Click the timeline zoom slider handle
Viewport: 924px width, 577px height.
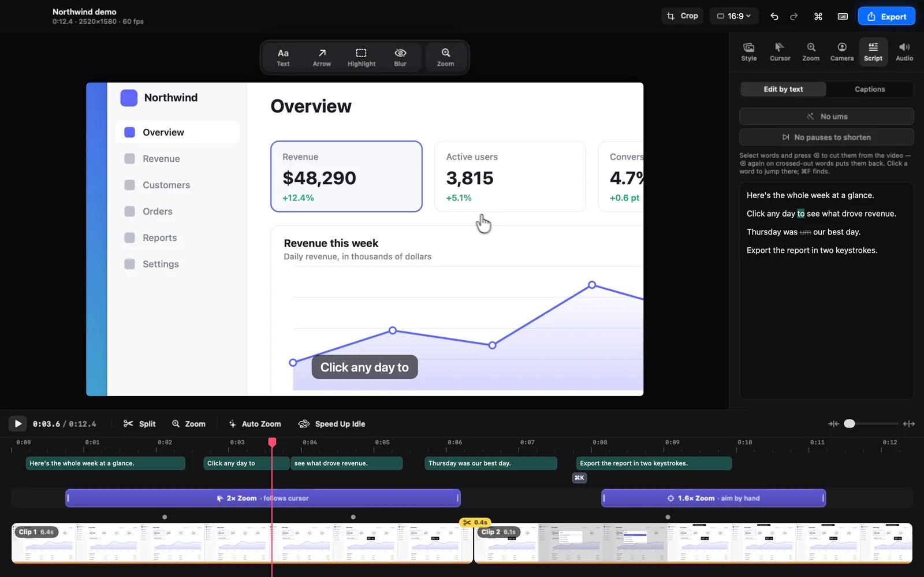coord(849,424)
